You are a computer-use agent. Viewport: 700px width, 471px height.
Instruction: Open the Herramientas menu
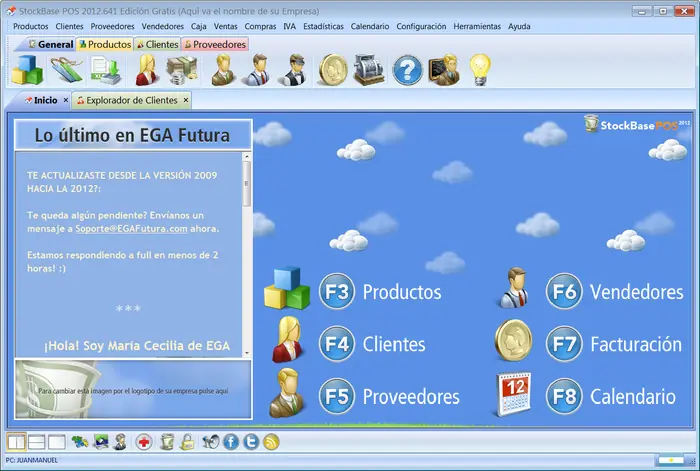(x=477, y=26)
